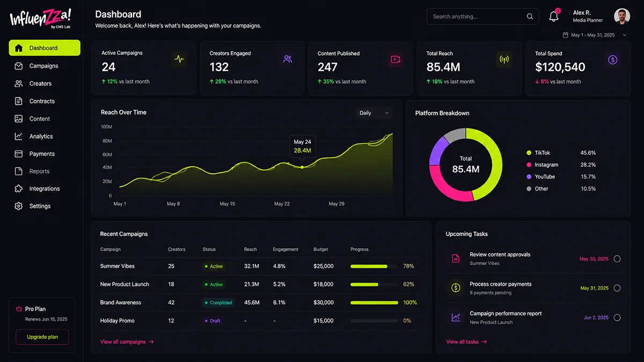This screenshot has height=362, width=644.
Task: Expand the May 1 - May 31 date range
Action: point(595,35)
